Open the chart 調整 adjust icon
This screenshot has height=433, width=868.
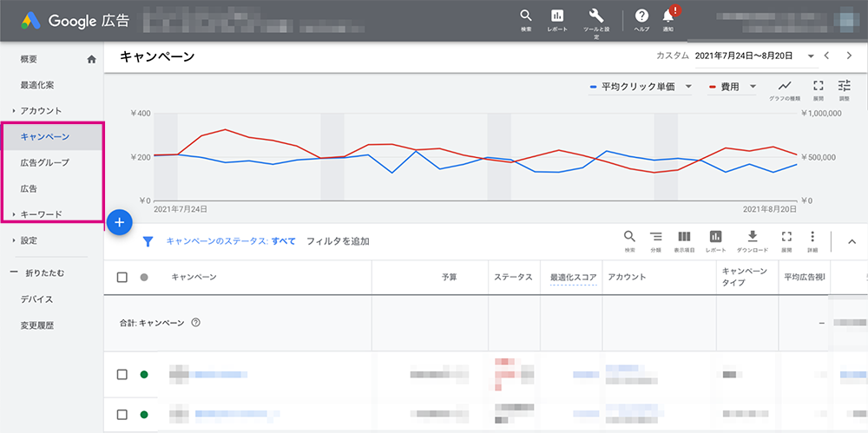[x=845, y=86]
